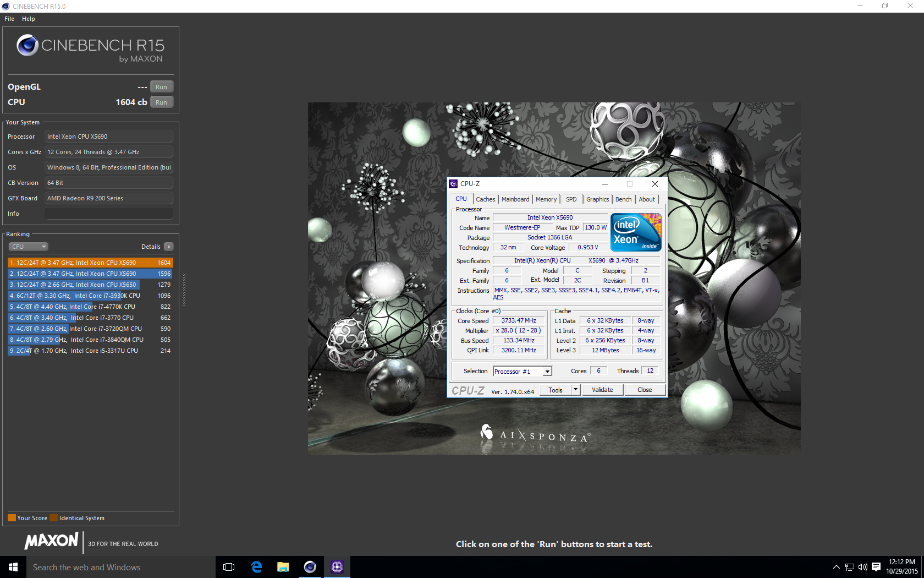Click the Cinebench R15 logo icon

28,45
